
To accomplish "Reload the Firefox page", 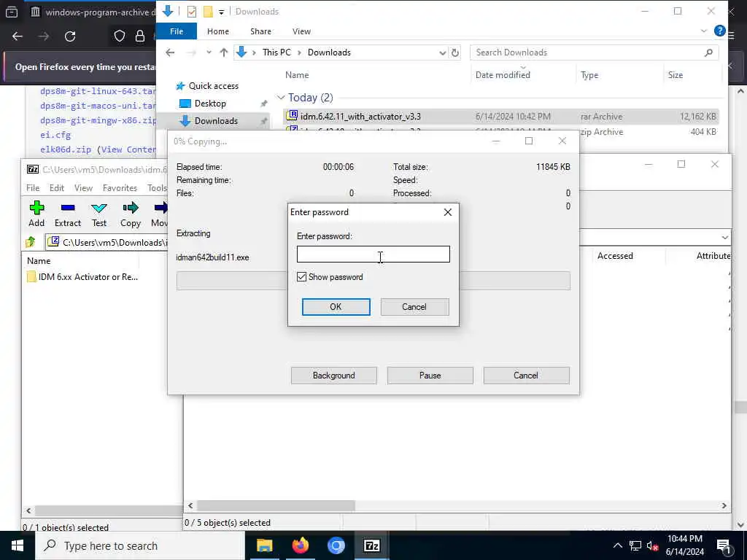I will [70, 36].
